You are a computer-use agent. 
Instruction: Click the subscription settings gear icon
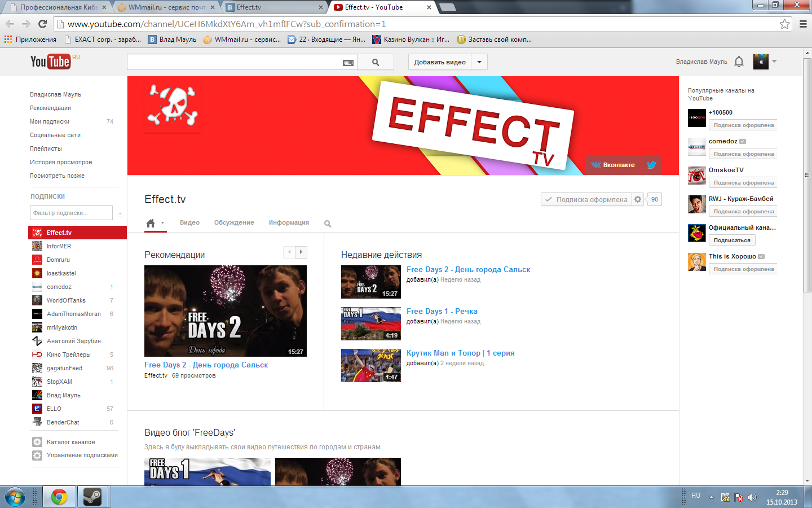638,199
